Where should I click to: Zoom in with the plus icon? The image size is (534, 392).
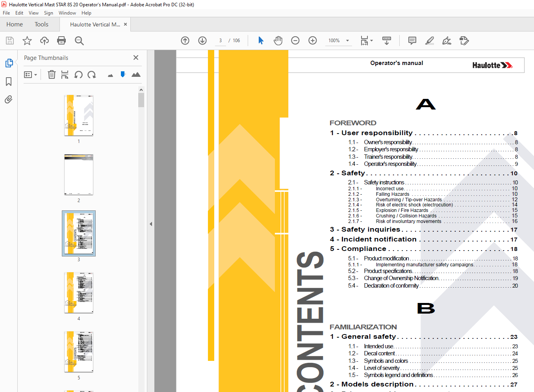pyautogui.click(x=313, y=41)
